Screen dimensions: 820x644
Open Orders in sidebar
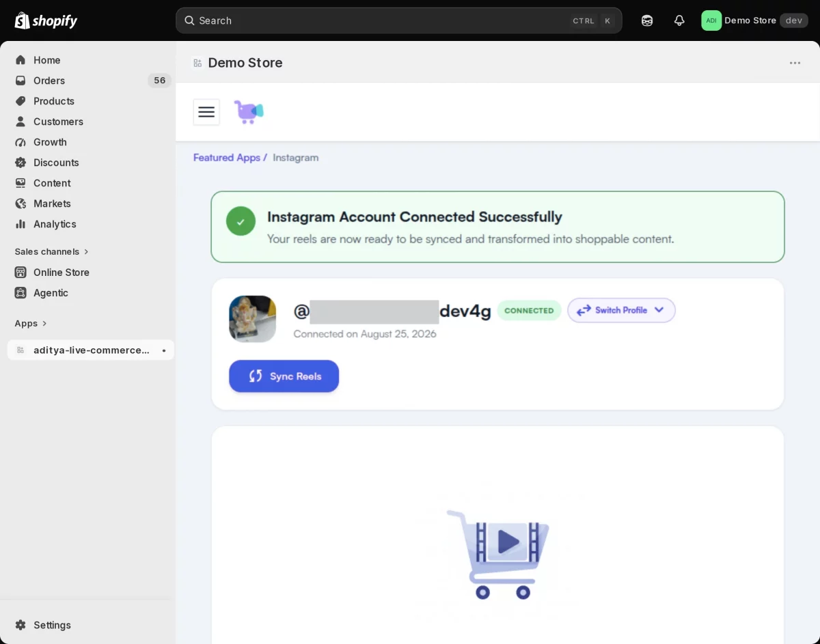point(90,81)
